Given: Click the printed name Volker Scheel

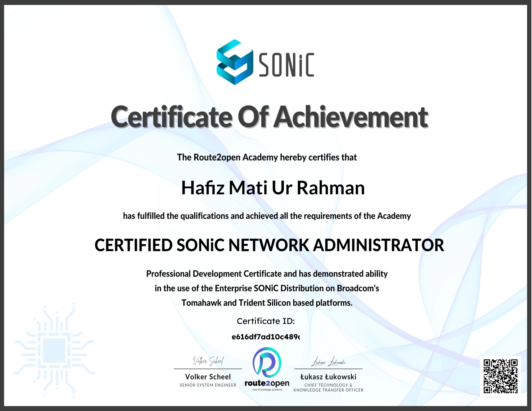Looking at the screenshot, I should pyautogui.click(x=208, y=377).
